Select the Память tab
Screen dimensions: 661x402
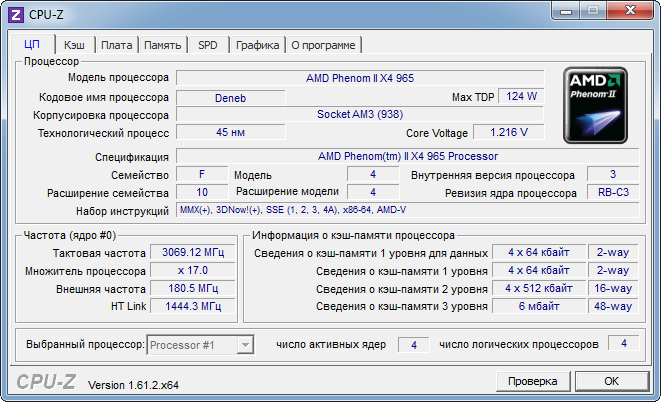162,45
